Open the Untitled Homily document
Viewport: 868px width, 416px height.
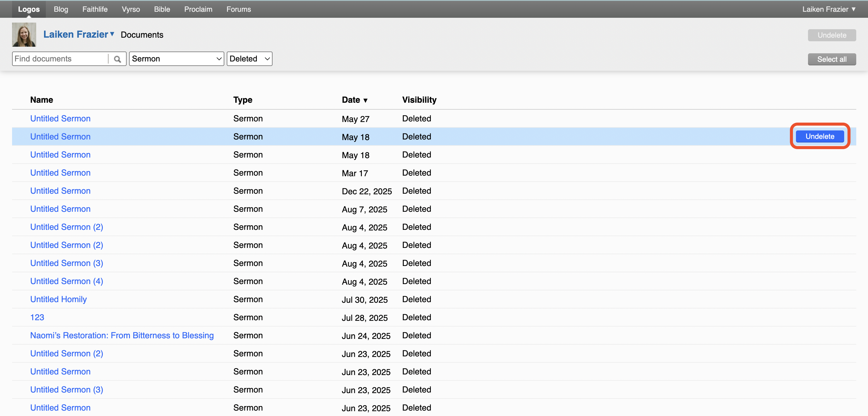58,299
